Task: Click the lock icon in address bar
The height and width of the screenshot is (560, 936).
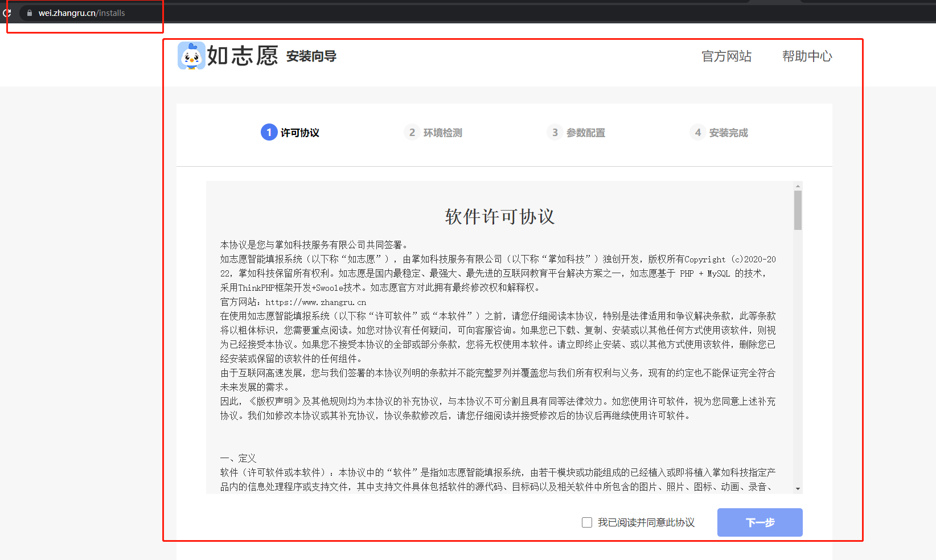Action: coord(30,13)
